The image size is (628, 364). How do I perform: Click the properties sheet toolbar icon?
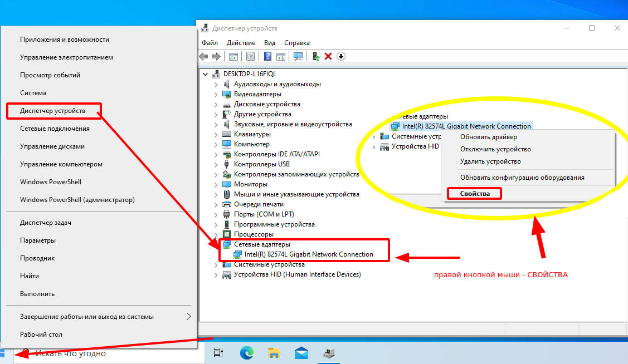click(x=251, y=56)
